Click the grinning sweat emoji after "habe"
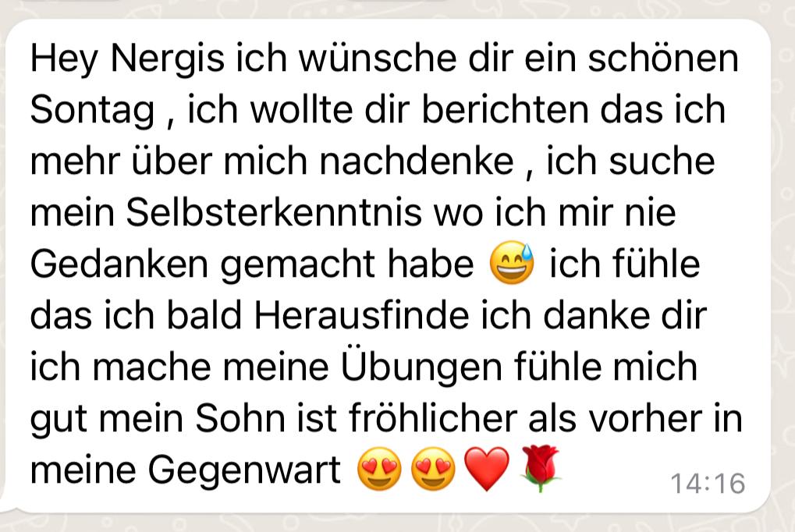Viewport: 795px width, 532px height. coord(512,261)
